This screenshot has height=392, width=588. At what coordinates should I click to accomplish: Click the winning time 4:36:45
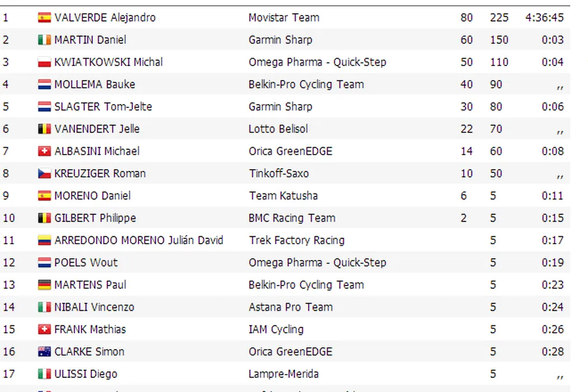coord(544,17)
